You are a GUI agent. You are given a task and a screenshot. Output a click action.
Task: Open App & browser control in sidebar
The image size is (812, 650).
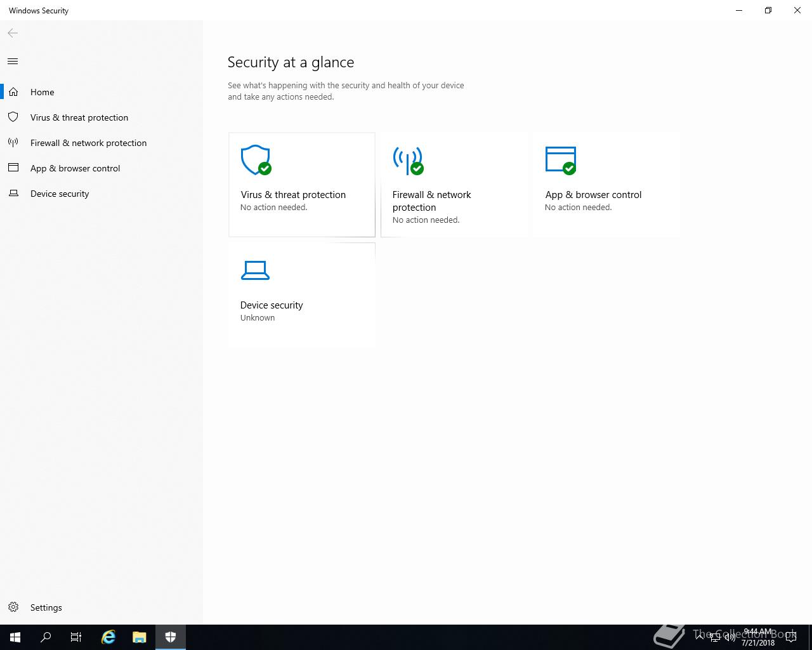pyautogui.click(x=101, y=168)
